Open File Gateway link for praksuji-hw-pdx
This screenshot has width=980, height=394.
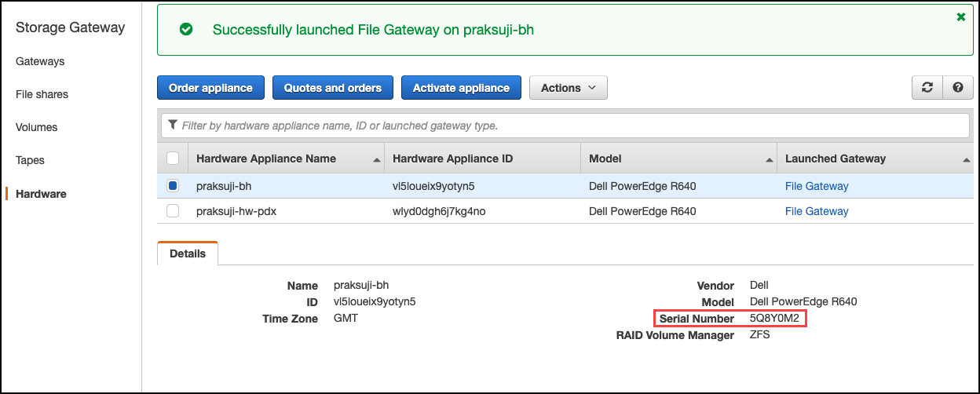pyautogui.click(x=817, y=211)
